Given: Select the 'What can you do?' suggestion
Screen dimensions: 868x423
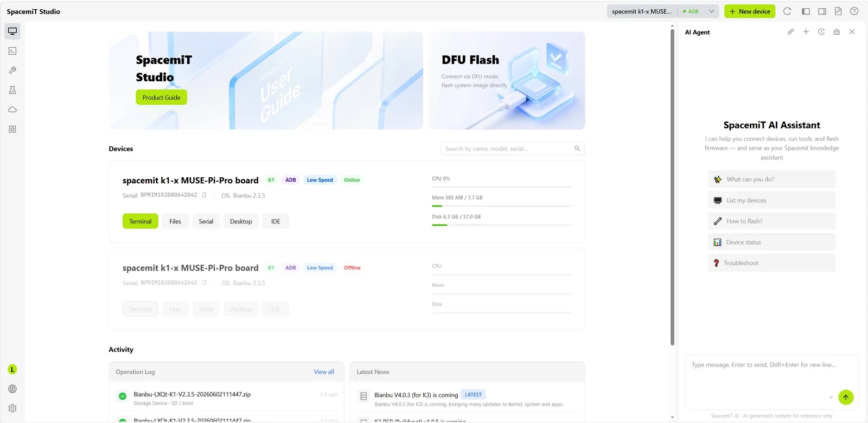Looking at the screenshot, I should (771, 179).
